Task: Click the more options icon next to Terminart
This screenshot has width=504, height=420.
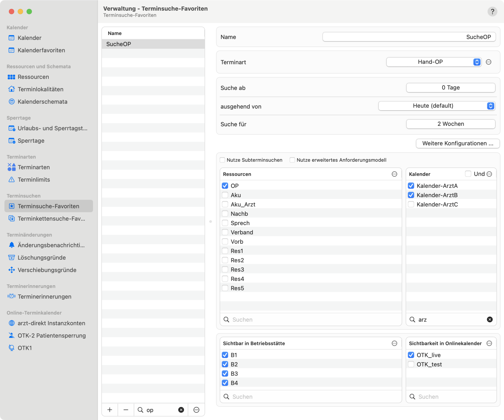Action: pyautogui.click(x=489, y=62)
